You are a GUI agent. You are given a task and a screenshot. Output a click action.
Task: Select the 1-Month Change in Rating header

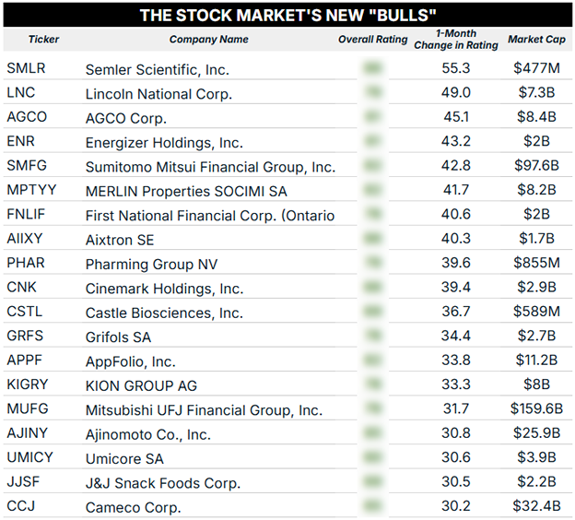(456, 39)
